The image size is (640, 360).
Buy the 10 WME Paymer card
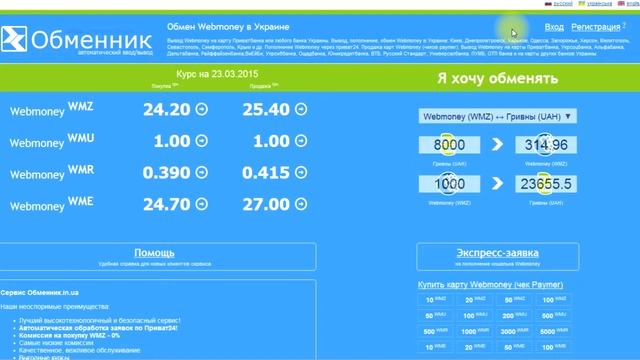pyautogui.click(x=436, y=347)
